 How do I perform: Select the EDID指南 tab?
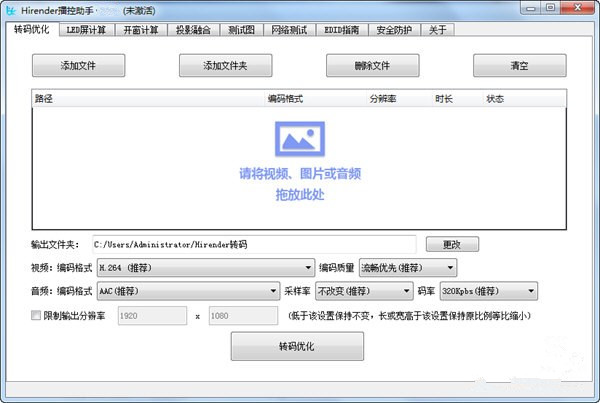point(344,30)
